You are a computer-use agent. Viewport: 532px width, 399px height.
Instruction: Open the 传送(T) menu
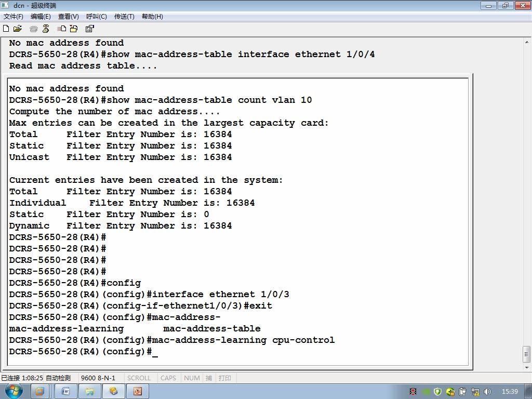coord(124,16)
